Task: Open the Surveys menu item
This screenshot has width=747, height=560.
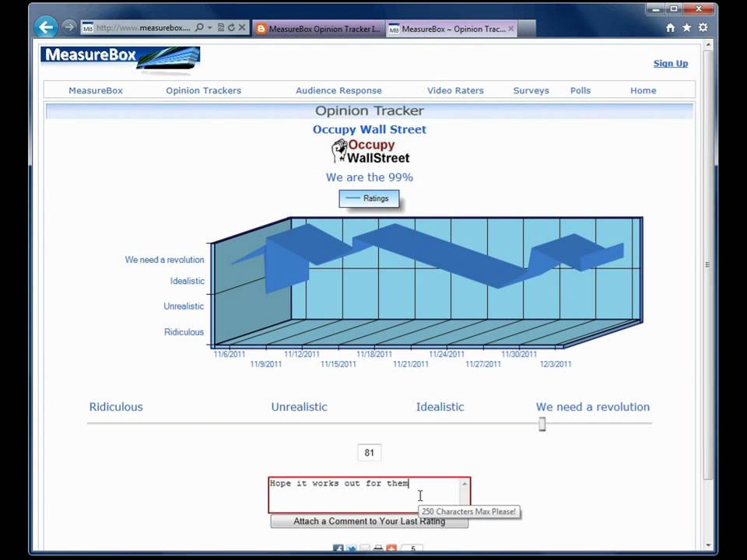Action: coord(531,90)
